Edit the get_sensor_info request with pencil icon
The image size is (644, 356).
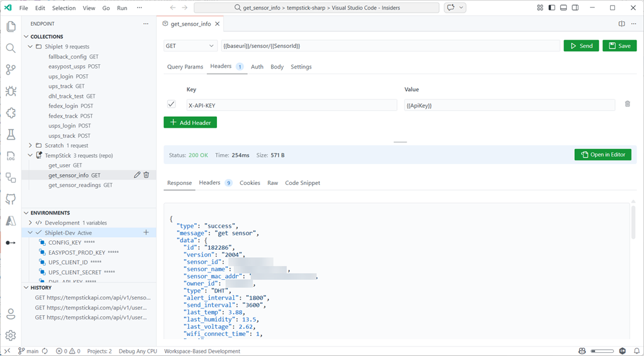(137, 175)
